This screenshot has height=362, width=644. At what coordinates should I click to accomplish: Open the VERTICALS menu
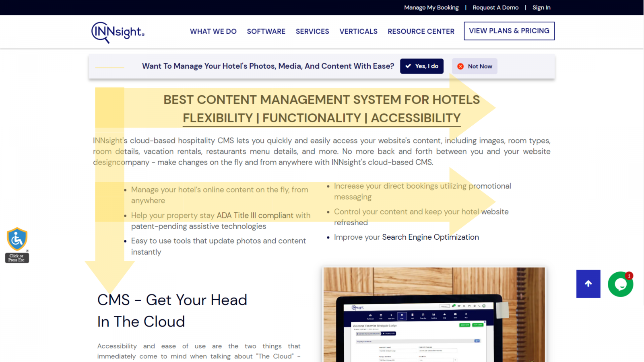pos(358,31)
